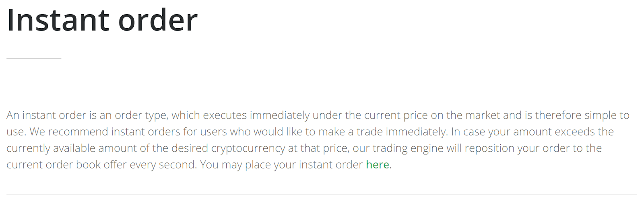Click the phrase "currently available amount"
This screenshot has width=644, height=200.
tap(72, 148)
